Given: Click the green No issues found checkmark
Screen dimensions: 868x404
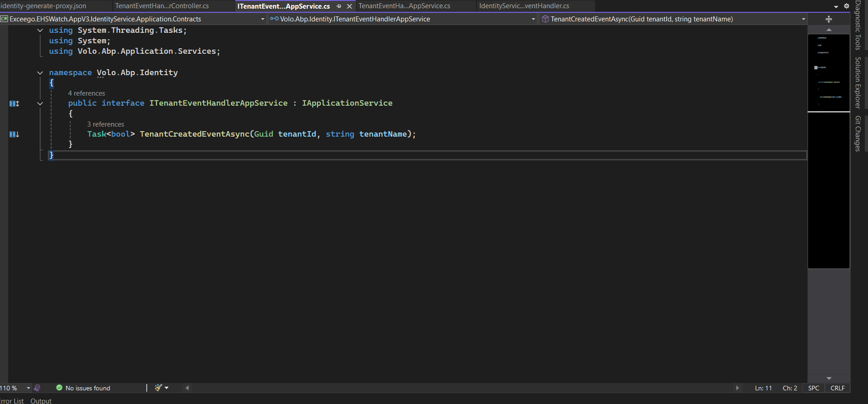Looking at the screenshot, I should (59, 388).
